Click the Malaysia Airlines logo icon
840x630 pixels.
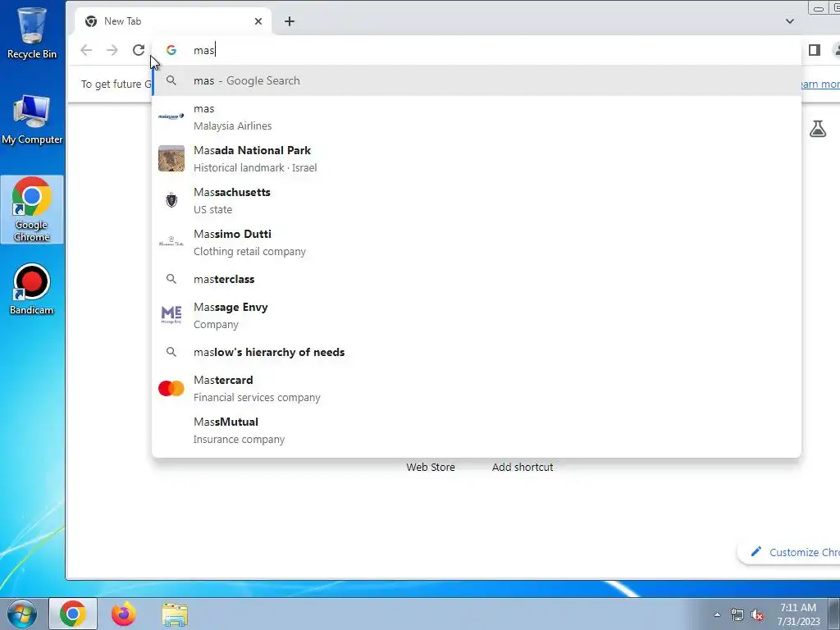tap(171, 116)
